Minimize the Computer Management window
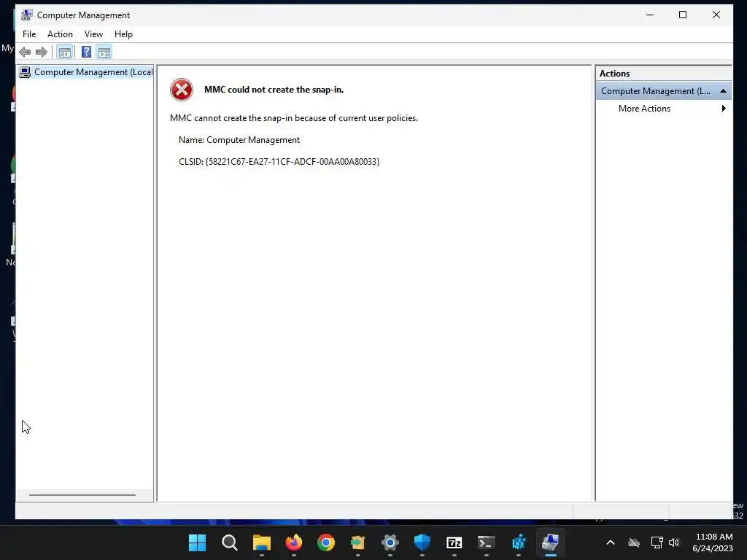The width and height of the screenshot is (747, 560). (650, 15)
